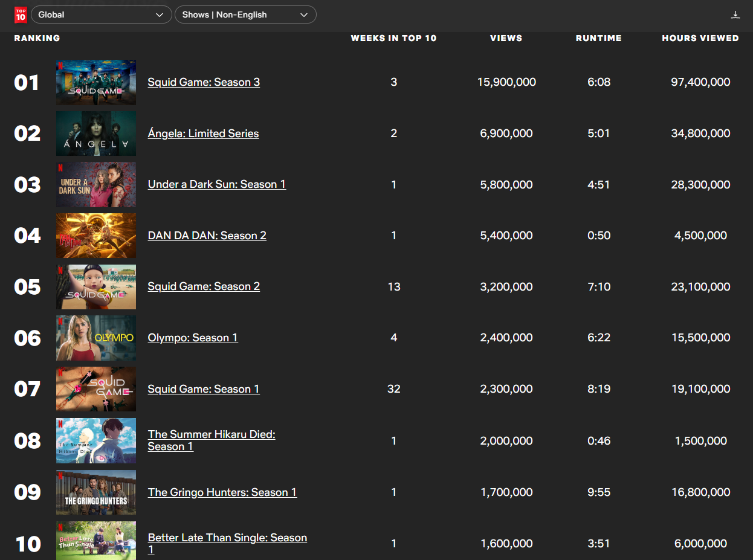The width and height of the screenshot is (753, 560).
Task: Click the 2,300,000 views value
Action: pos(506,389)
